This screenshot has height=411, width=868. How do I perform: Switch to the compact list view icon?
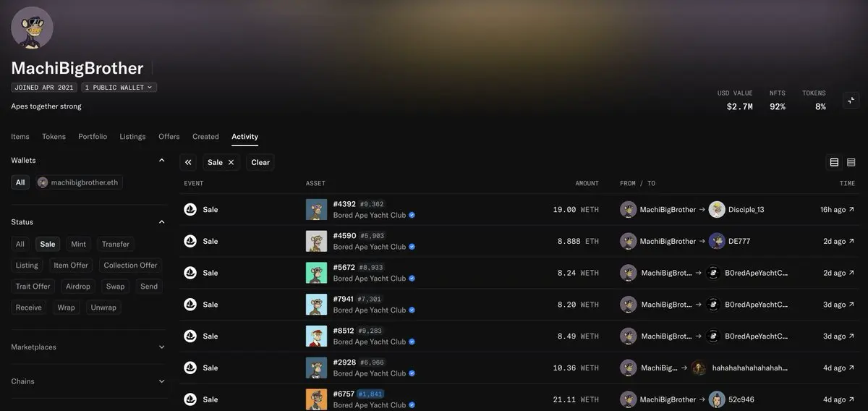pos(851,163)
